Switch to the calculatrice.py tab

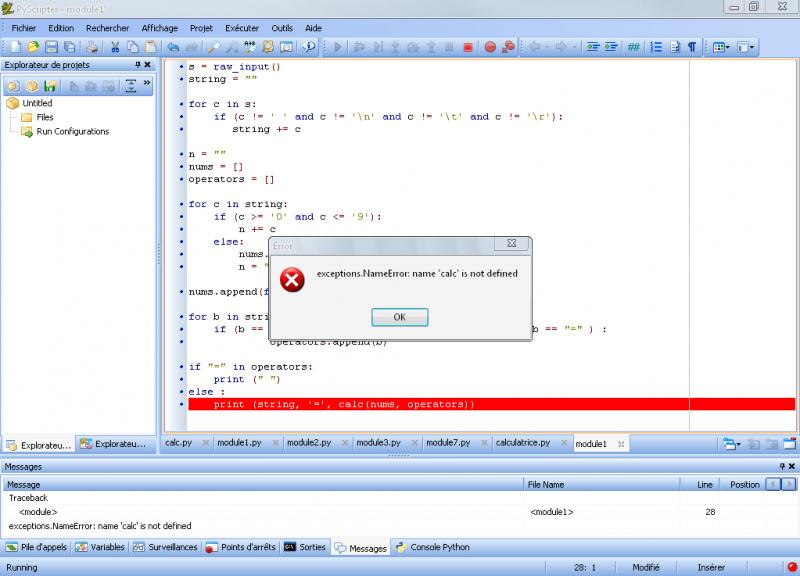tap(523, 443)
